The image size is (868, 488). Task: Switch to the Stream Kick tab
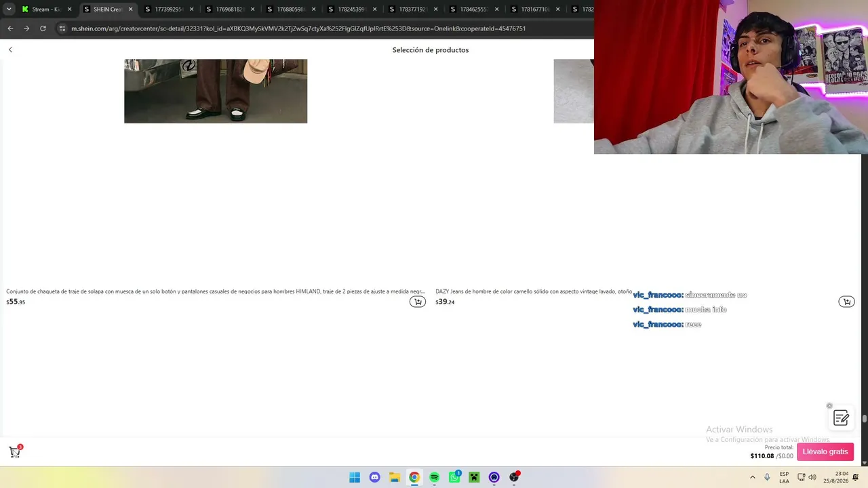point(46,9)
